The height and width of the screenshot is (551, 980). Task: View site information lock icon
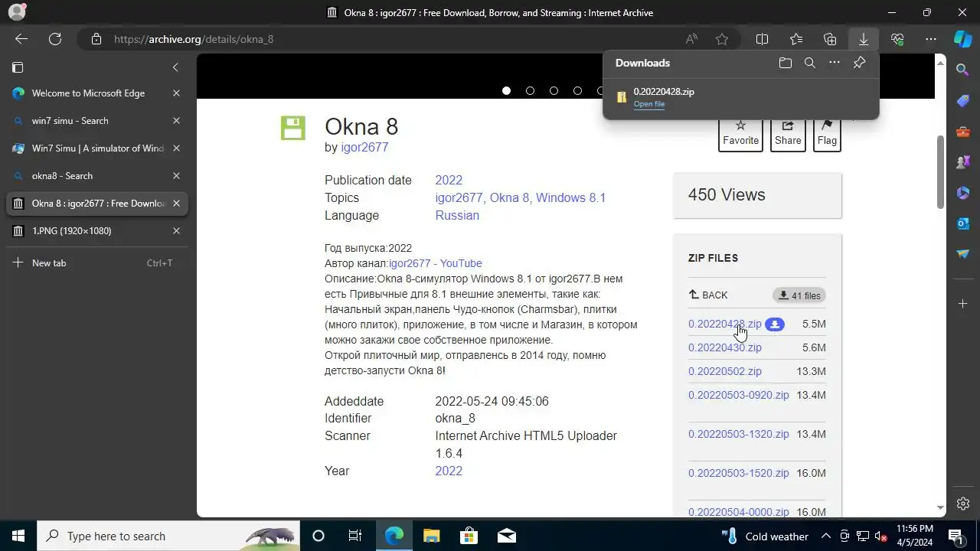click(x=96, y=39)
